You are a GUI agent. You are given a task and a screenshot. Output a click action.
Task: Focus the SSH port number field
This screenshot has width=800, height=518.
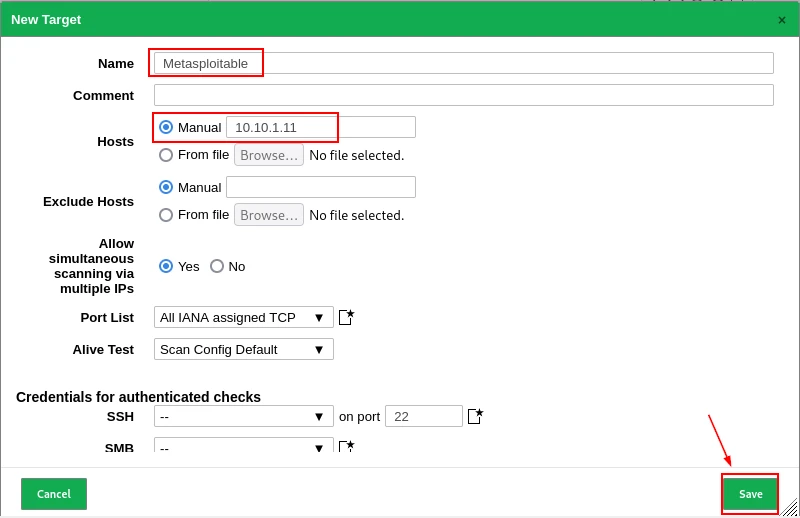click(x=423, y=416)
